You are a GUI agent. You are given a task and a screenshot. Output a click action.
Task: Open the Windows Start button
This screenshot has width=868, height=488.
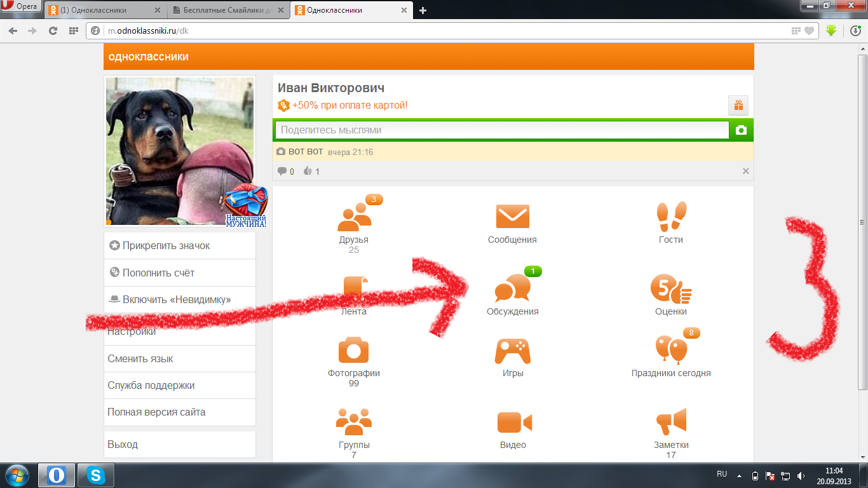(x=17, y=475)
